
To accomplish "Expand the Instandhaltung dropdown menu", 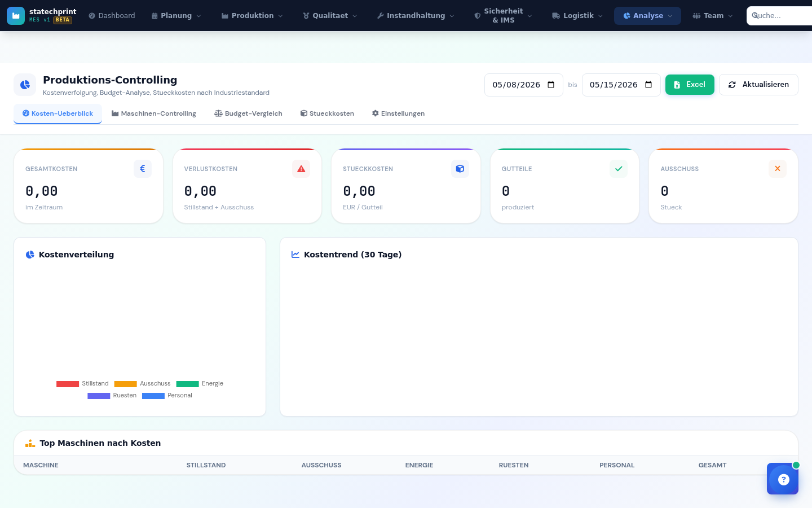I will click(415, 16).
